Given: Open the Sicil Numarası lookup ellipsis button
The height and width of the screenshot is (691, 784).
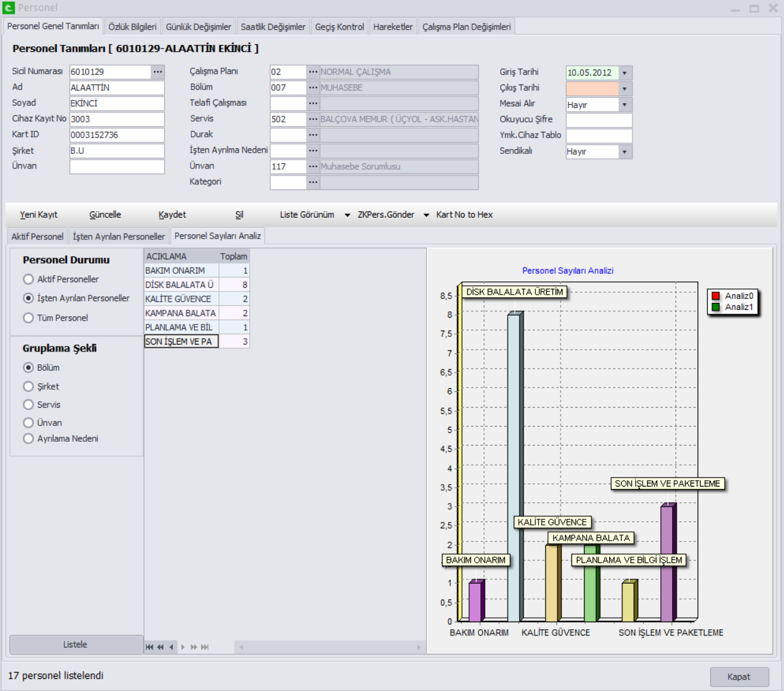Looking at the screenshot, I should [158, 72].
